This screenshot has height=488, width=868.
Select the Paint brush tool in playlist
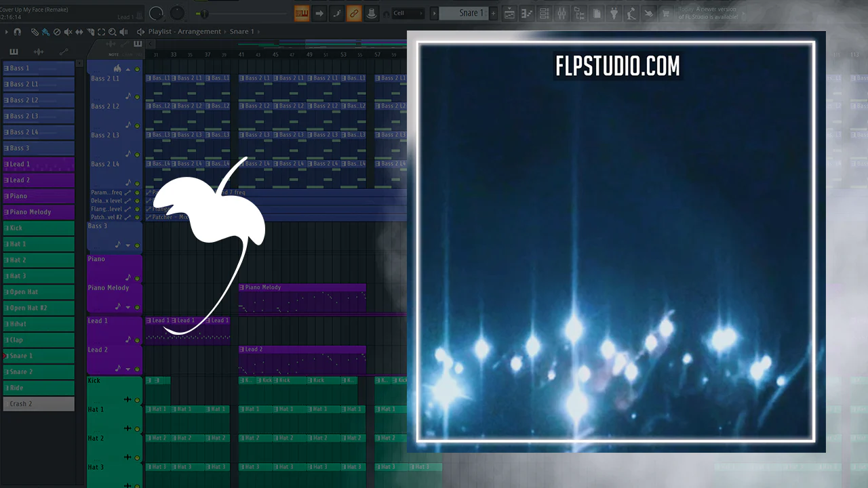45,32
